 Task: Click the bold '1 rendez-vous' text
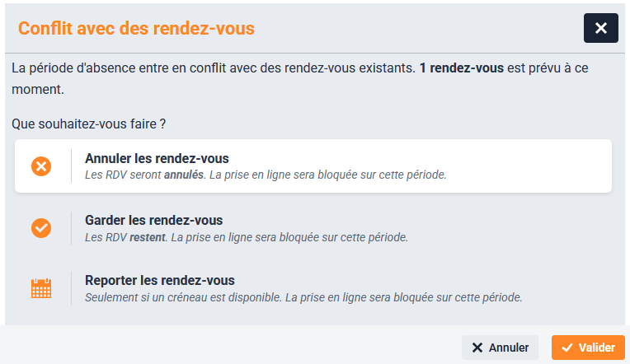pos(462,68)
